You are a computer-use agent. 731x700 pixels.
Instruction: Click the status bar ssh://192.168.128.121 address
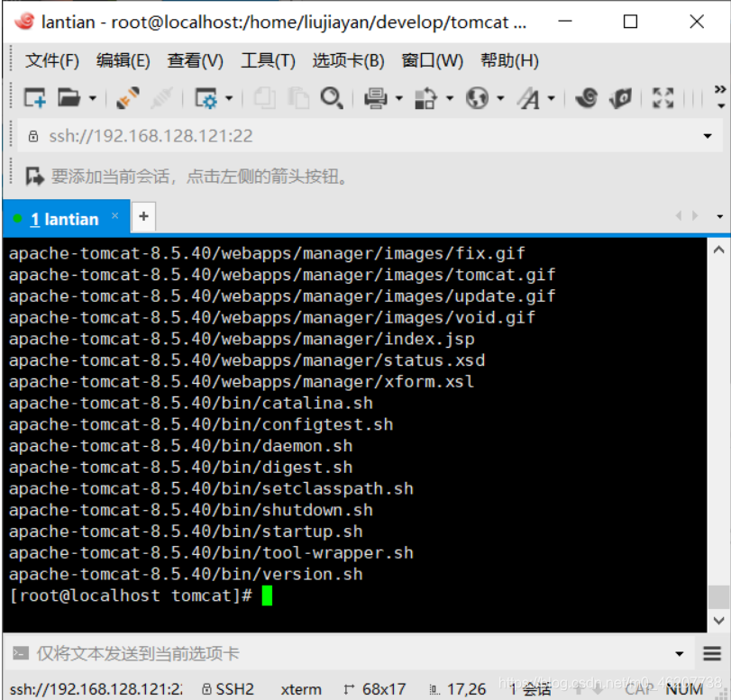(96, 689)
